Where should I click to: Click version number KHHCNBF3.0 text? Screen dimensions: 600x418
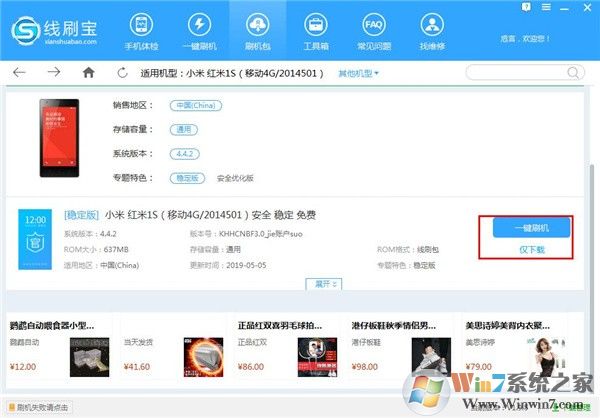tap(261, 234)
